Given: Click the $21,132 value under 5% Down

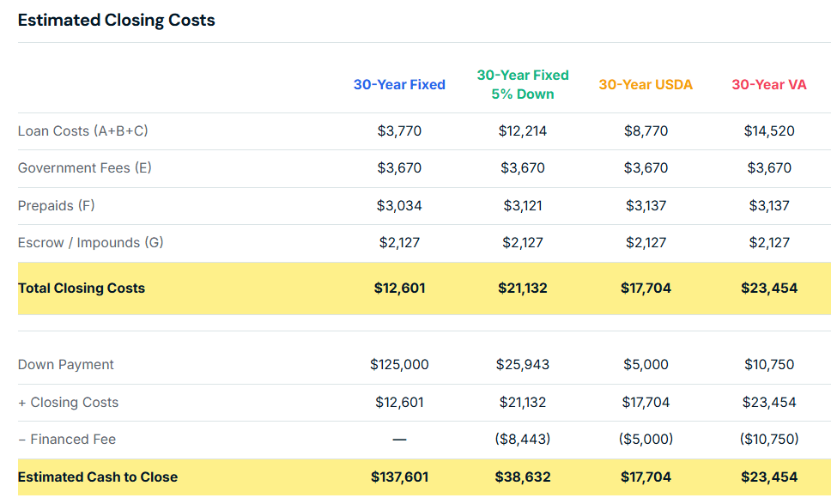Looking at the screenshot, I should click(x=523, y=288).
